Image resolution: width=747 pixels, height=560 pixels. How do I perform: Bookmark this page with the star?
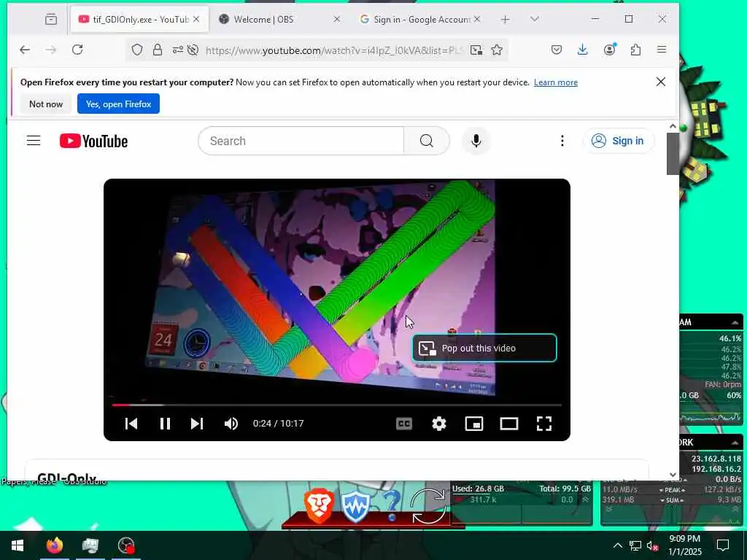pos(497,50)
